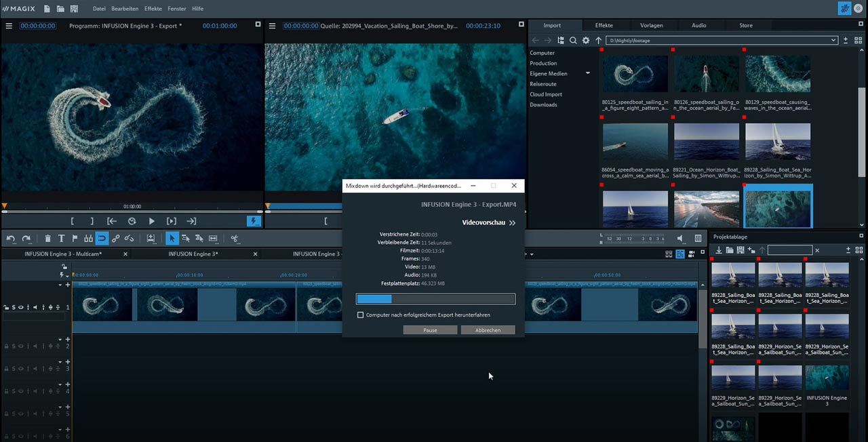The image size is (868, 442).
Task: Open the Fenster menu
Action: (177, 9)
